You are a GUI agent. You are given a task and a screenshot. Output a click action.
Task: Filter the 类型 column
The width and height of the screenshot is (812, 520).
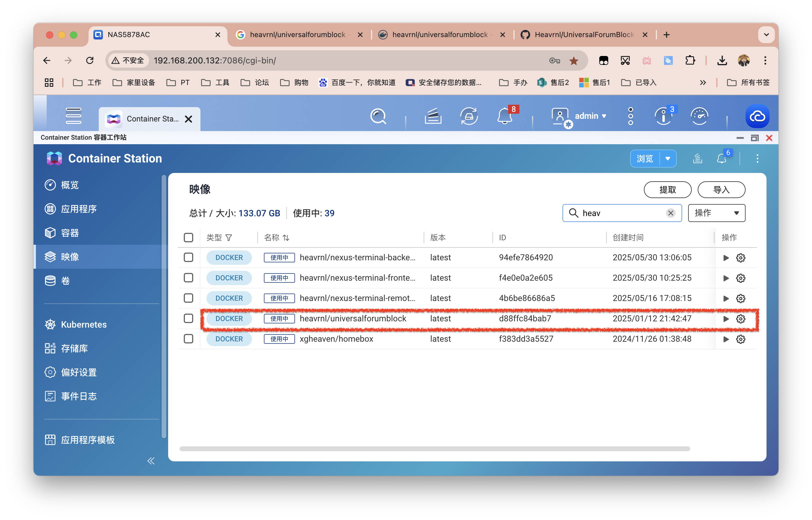pos(229,238)
